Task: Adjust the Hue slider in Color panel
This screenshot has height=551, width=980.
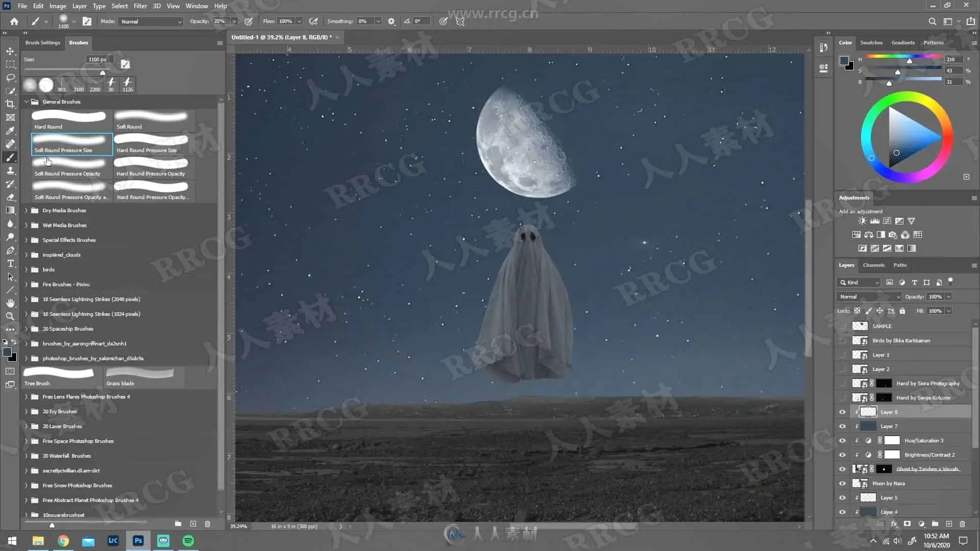Action: (x=909, y=61)
